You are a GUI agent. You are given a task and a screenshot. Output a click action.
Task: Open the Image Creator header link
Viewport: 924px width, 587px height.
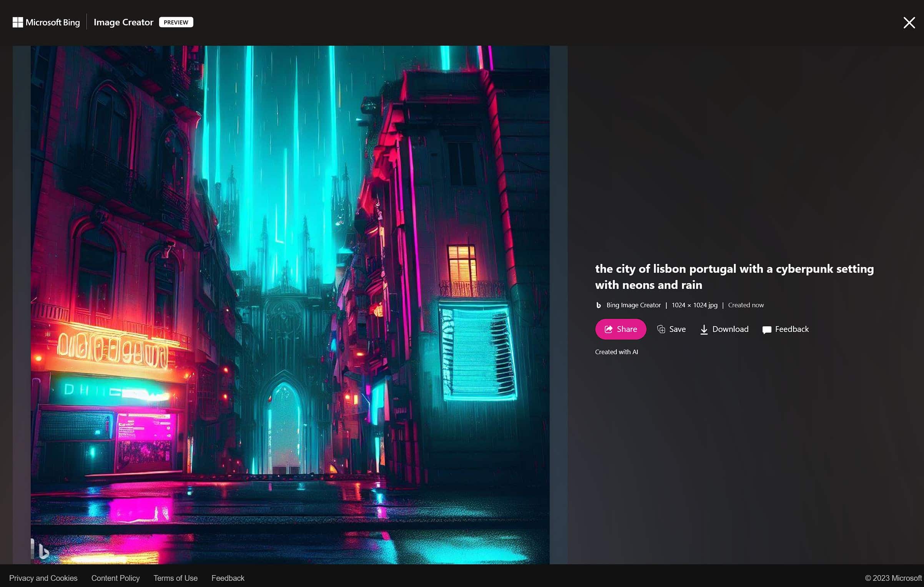coord(123,22)
